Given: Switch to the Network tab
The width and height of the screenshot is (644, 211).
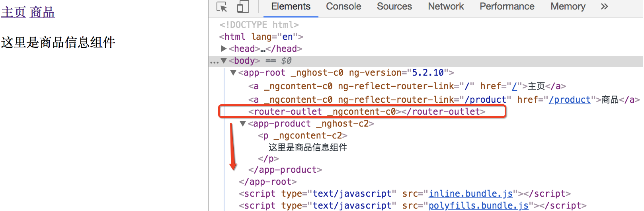Looking at the screenshot, I should (x=446, y=6).
